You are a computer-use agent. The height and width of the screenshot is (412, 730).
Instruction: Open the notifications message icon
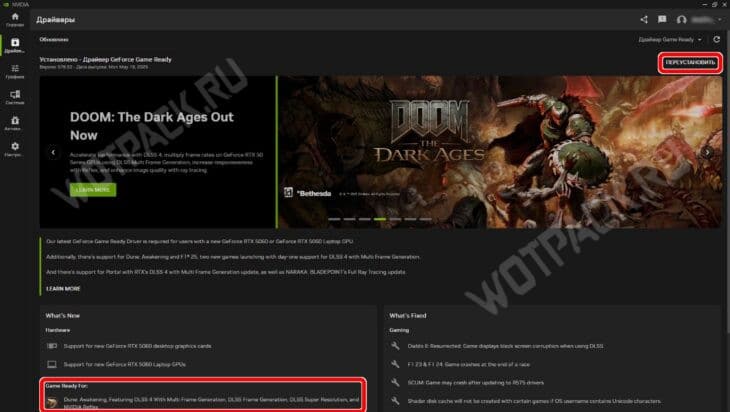662,20
